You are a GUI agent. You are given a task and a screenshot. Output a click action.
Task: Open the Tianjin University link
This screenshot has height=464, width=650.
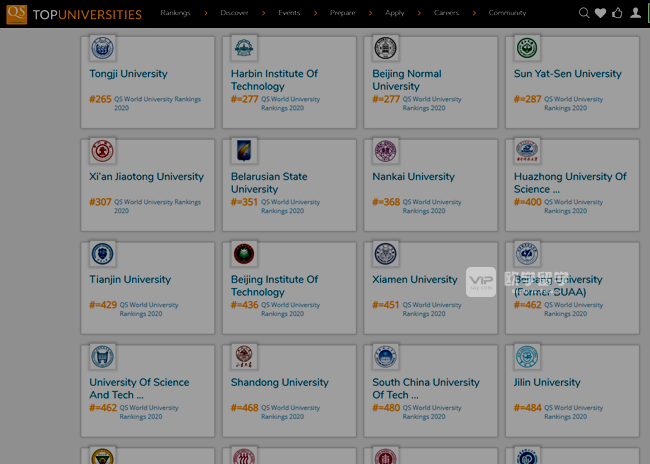130,280
